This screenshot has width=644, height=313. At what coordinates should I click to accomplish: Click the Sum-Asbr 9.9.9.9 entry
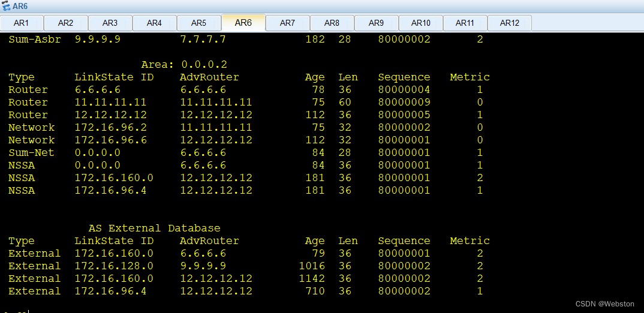tap(246, 40)
